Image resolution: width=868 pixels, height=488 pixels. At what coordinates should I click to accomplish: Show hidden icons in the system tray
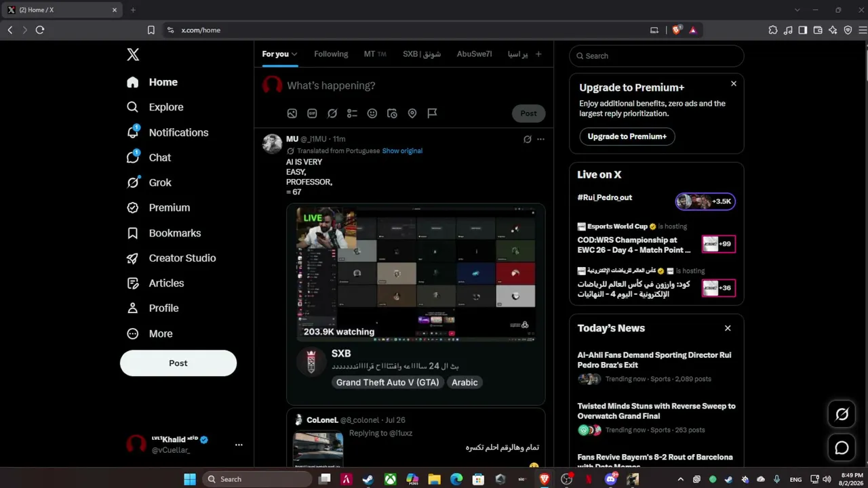(681, 479)
